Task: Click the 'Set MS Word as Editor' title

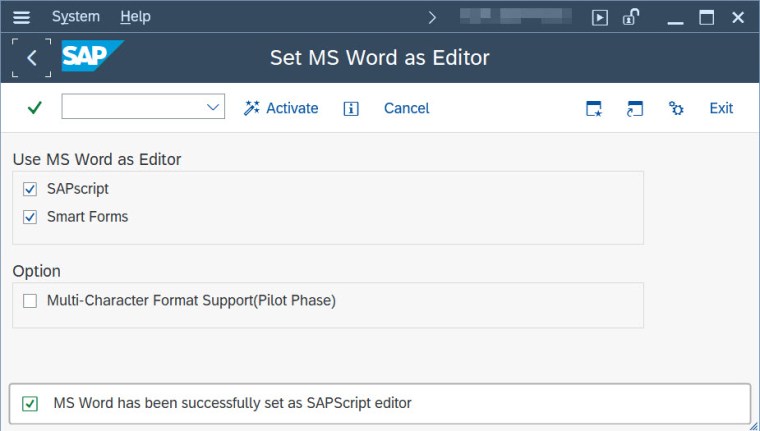Action: tap(380, 58)
